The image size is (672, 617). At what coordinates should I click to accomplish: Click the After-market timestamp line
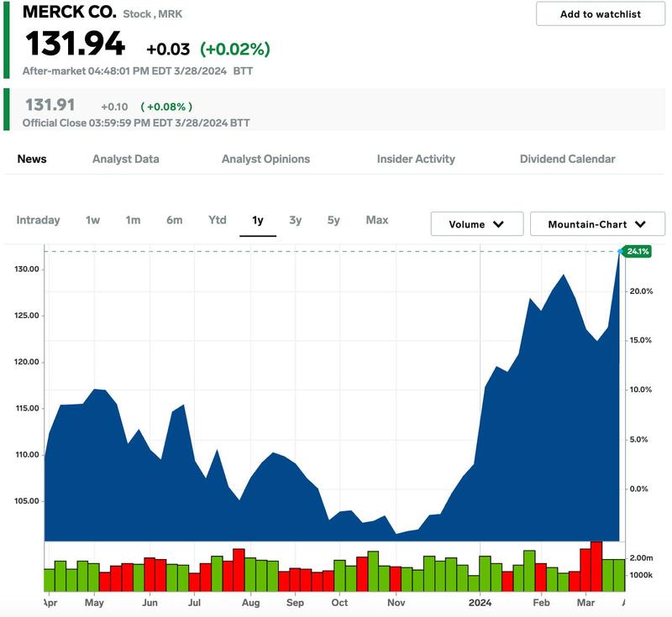(138, 71)
